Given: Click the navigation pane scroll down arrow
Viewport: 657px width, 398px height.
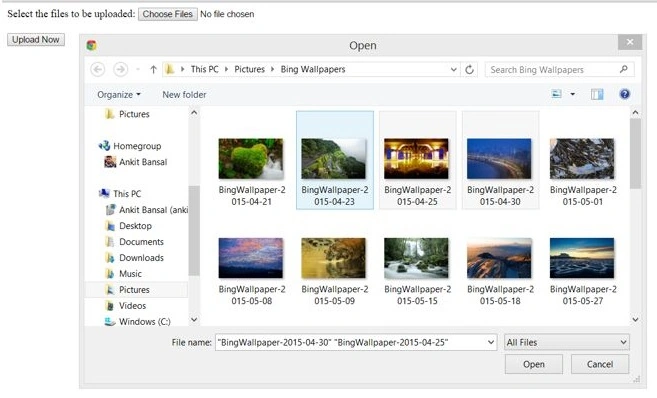Looking at the screenshot, I should 194,320.
